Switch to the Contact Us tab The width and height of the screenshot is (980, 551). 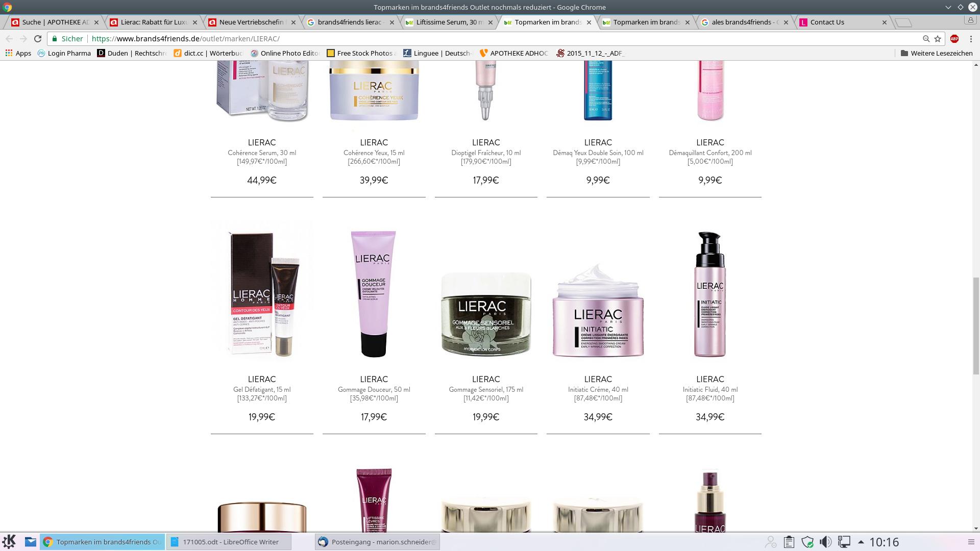[827, 22]
